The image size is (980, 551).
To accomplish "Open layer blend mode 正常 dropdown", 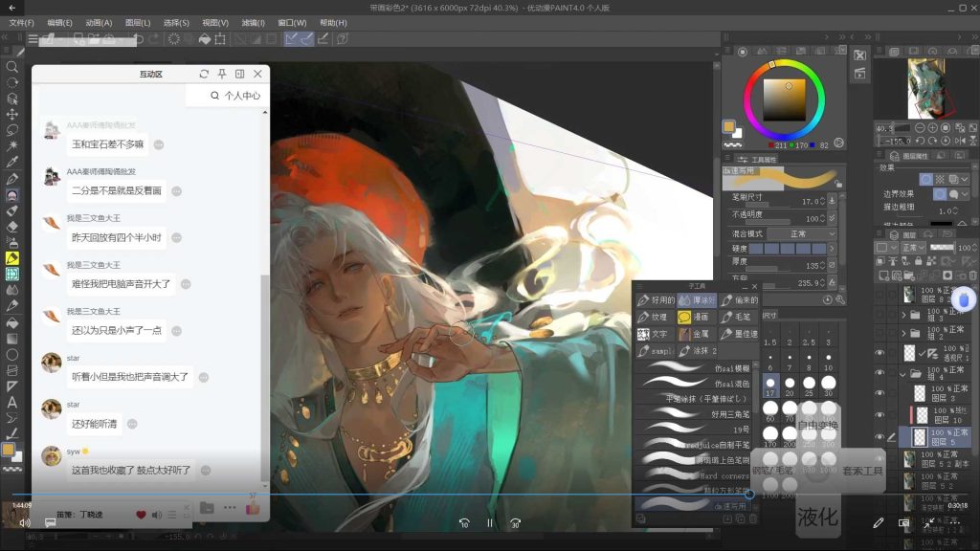I will (x=913, y=248).
